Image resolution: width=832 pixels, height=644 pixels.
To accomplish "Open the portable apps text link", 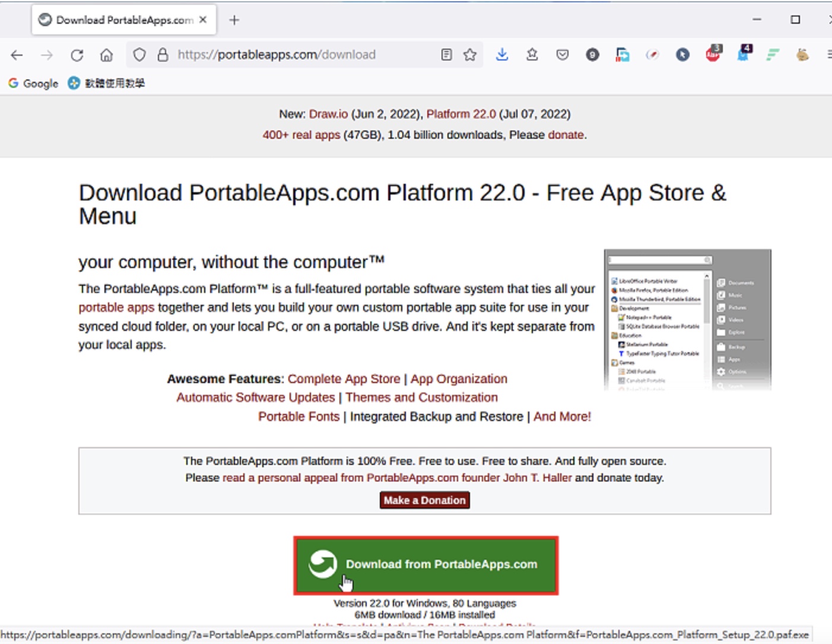I will coord(116,307).
